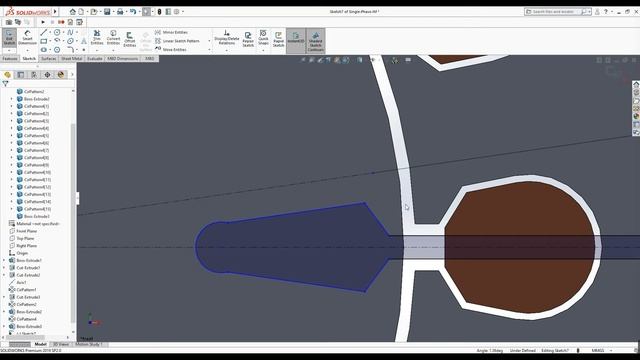Click the feature tree filter icon
The image size is (640, 360).
pos(5,84)
